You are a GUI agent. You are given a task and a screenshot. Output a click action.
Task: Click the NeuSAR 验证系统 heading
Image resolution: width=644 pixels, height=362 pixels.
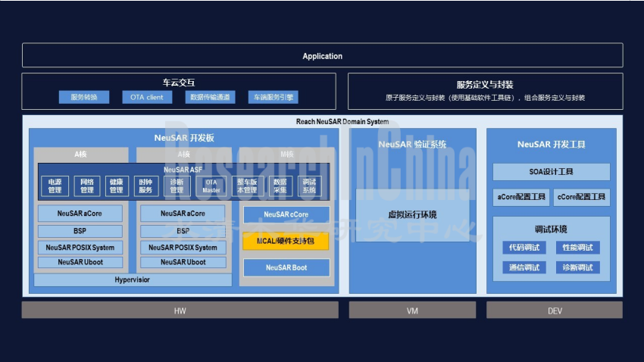click(412, 145)
